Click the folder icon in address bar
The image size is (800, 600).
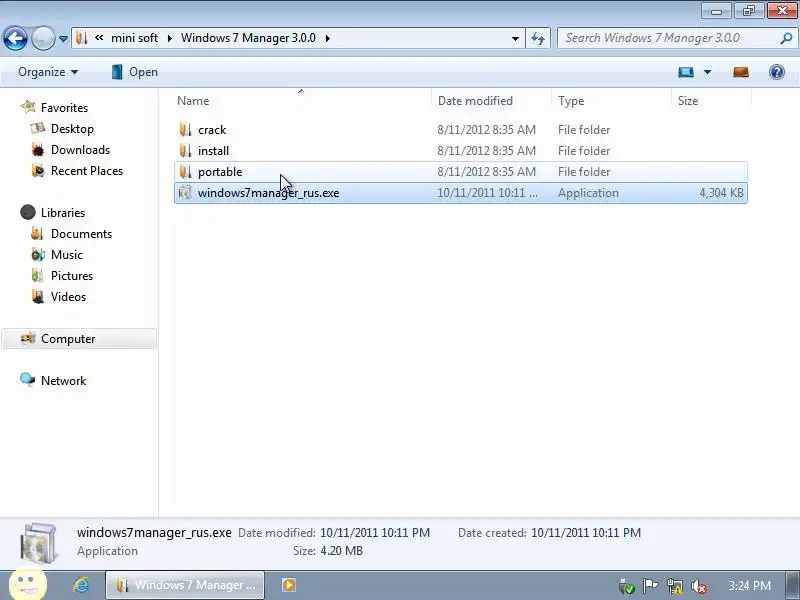[x=82, y=38]
